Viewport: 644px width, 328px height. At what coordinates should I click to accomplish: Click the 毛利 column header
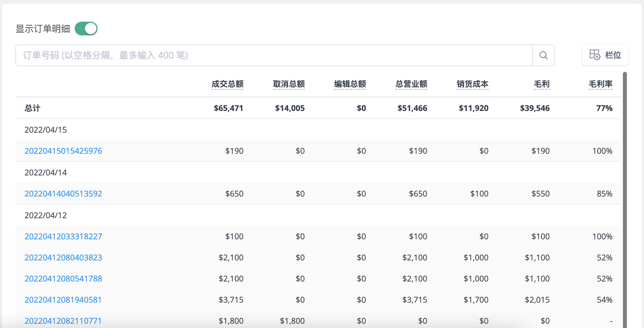coord(542,84)
